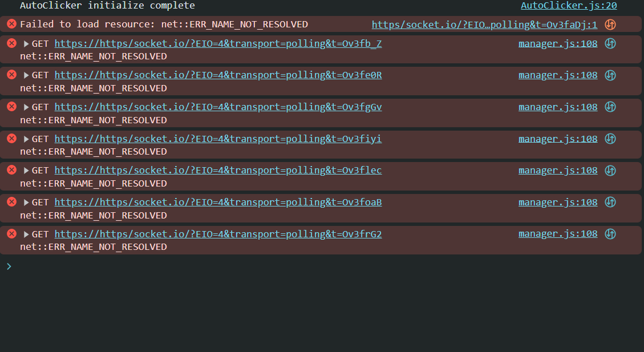Click network request icon for Ov3fe0R error
Screen dimensions: 644x352
[610, 75]
